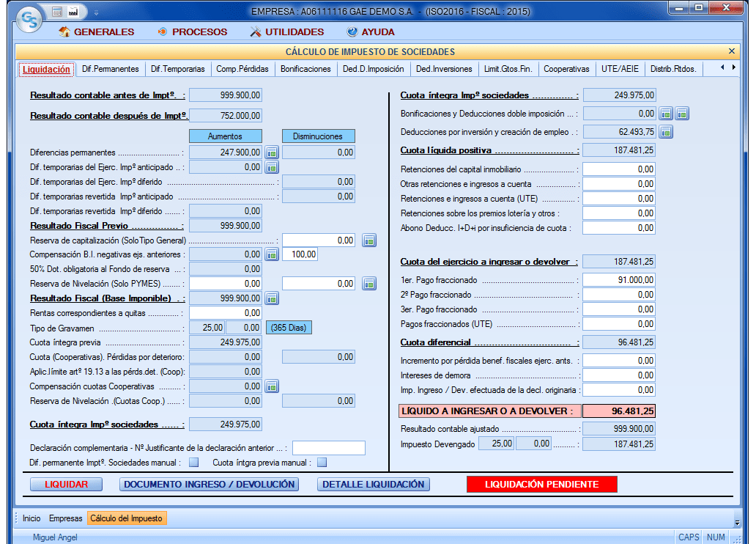Open detail icon for Deducciones por inversión
This screenshot has height=544, width=756.
pyautogui.click(x=666, y=132)
